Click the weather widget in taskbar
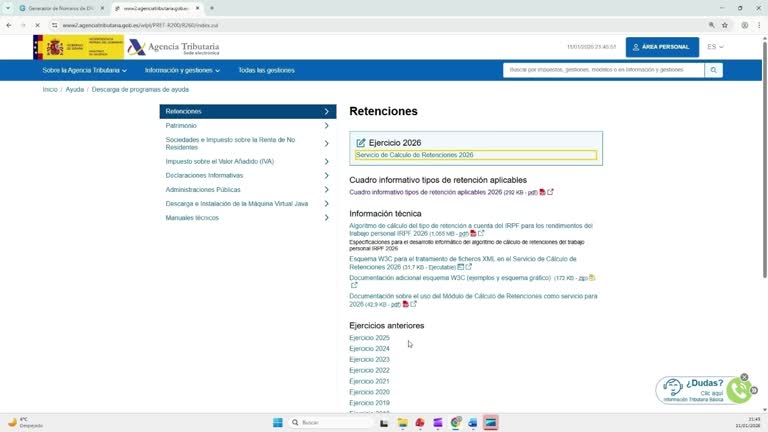Screen dimensions: 768x432 click(x=25, y=422)
